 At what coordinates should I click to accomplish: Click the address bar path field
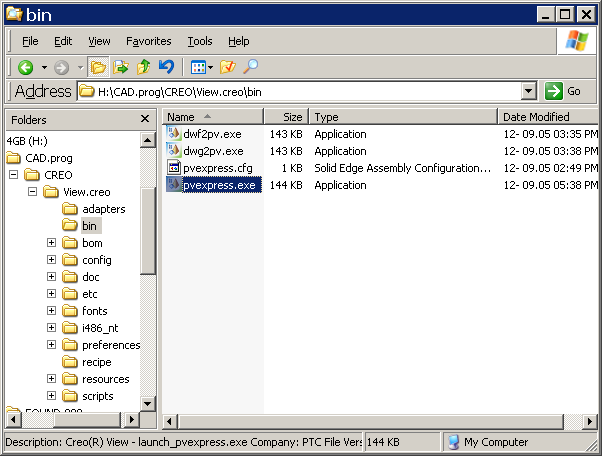click(x=299, y=92)
